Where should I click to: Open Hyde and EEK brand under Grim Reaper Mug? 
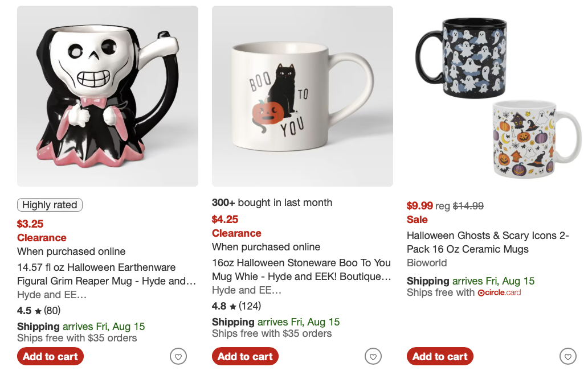pos(52,295)
